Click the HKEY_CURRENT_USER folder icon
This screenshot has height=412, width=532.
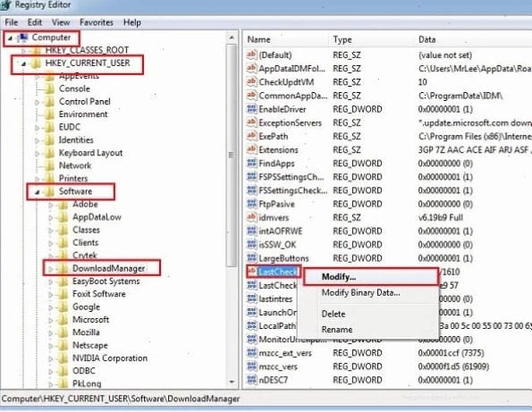[x=36, y=63]
